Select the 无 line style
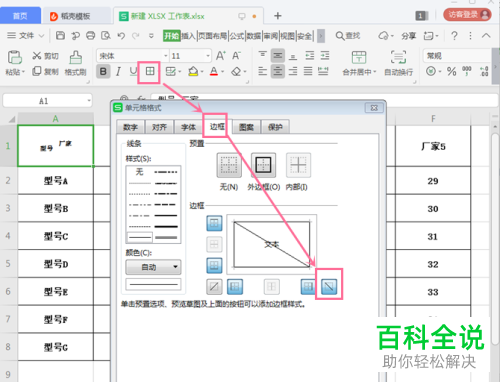The width and height of the screenshot is (500, 382). [x=139, y=172]
